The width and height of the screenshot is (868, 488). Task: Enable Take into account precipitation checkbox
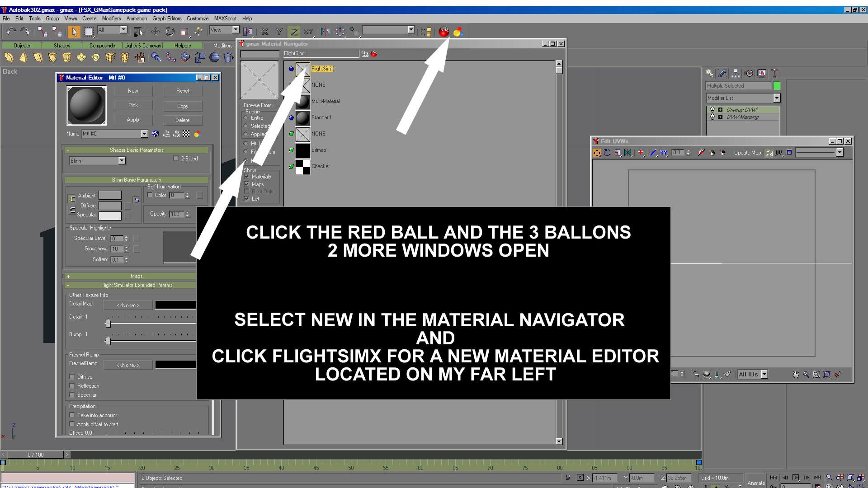[x=72, y=415]
